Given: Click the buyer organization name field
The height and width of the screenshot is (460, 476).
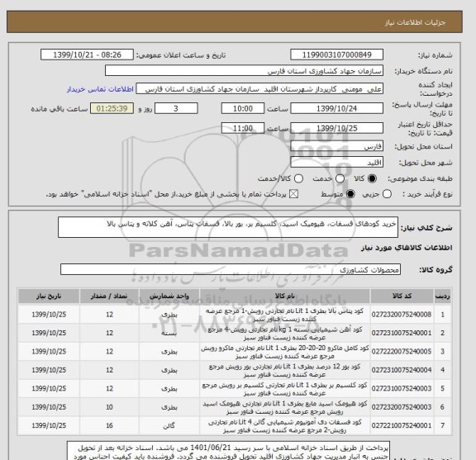Looking at the screenshot, I should [x=244, y=71].
